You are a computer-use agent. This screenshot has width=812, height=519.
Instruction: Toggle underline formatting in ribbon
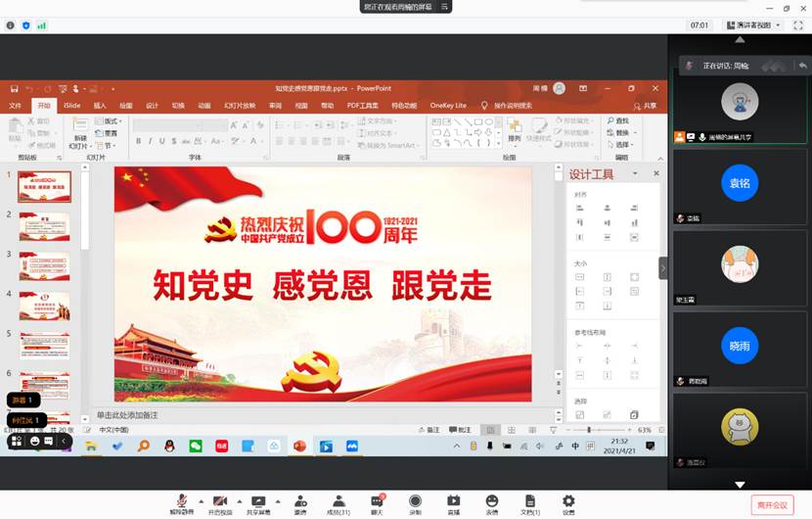162,141
